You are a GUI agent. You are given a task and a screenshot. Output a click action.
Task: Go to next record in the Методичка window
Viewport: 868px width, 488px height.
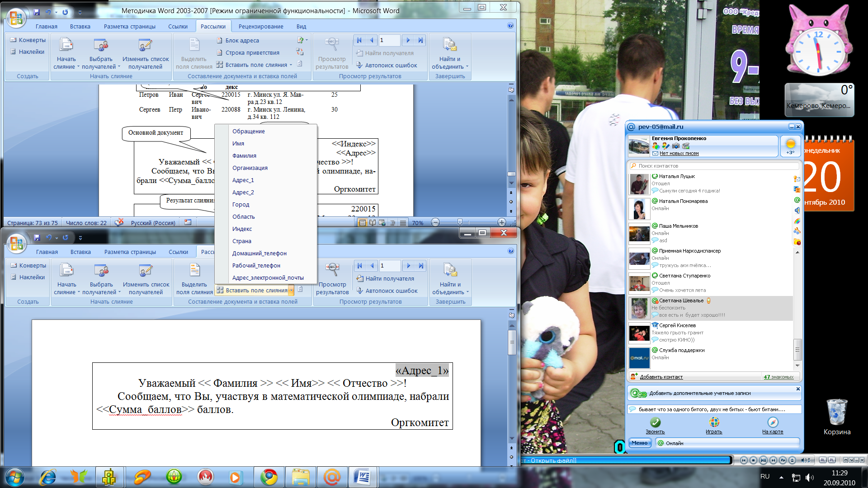click(x=408, y=40)
